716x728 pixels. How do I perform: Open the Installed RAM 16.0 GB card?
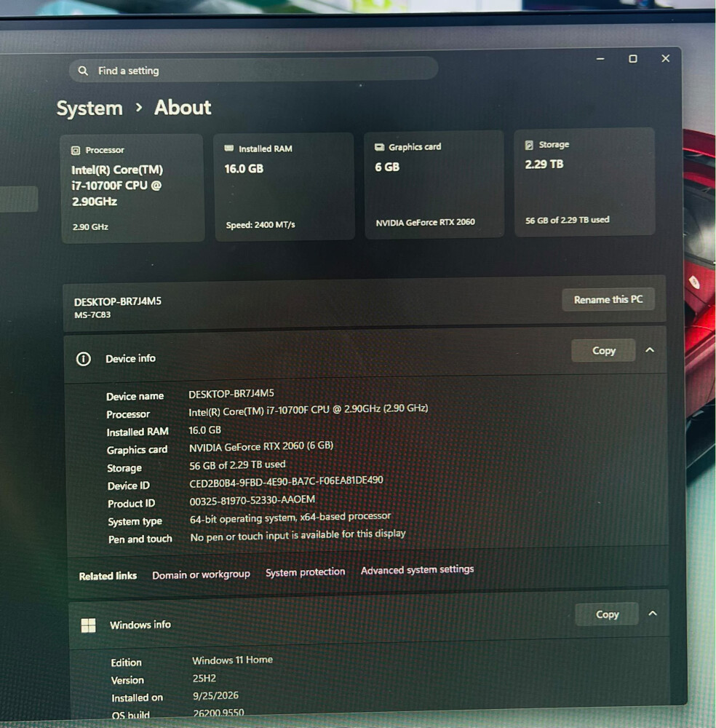[x=284, y=186]
